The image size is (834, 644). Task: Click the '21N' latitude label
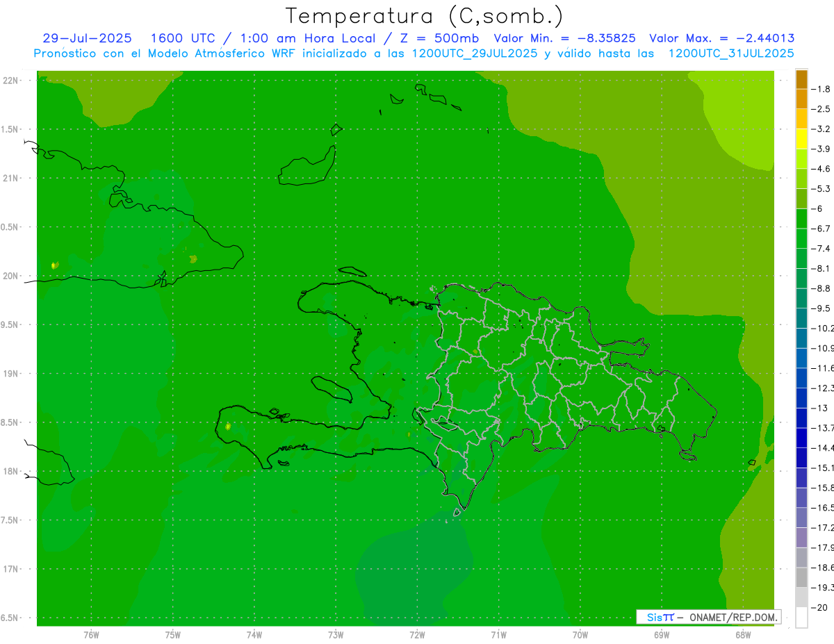pos(12,178)
